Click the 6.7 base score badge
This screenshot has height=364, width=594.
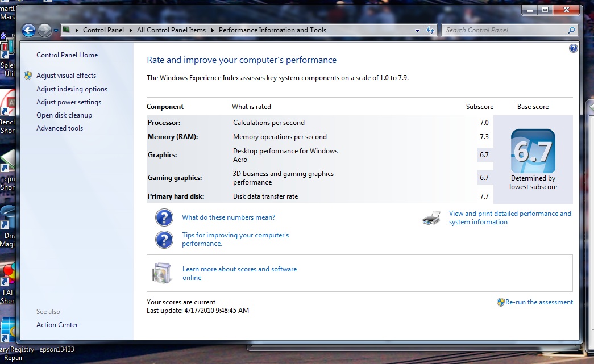(x=533, y=151)
